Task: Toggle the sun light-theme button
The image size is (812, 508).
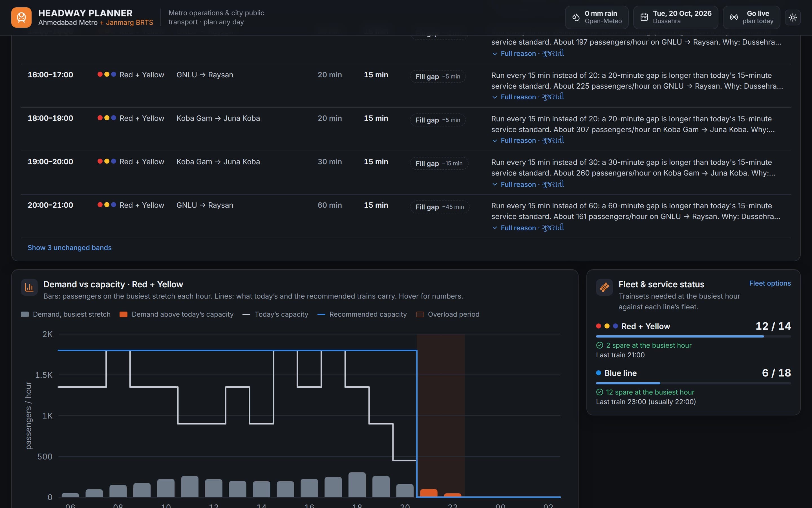Action: (x=793, y=17)
